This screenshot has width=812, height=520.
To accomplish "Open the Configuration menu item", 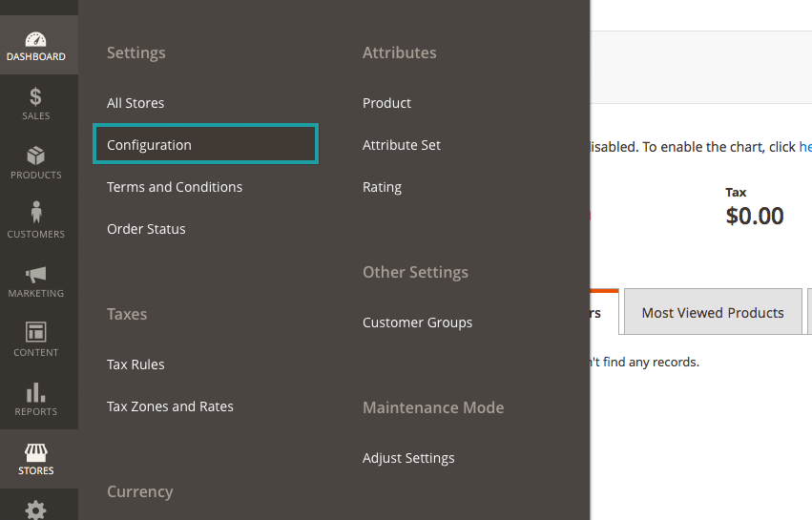I will 149,145.
